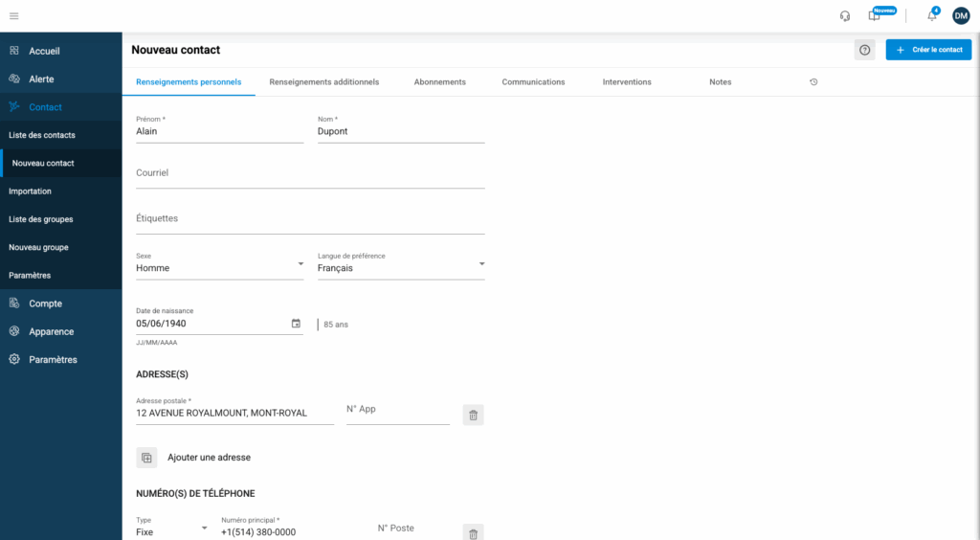980x540 pixels.
Task: Click the help question mark icon
Action: coord(864,50)
